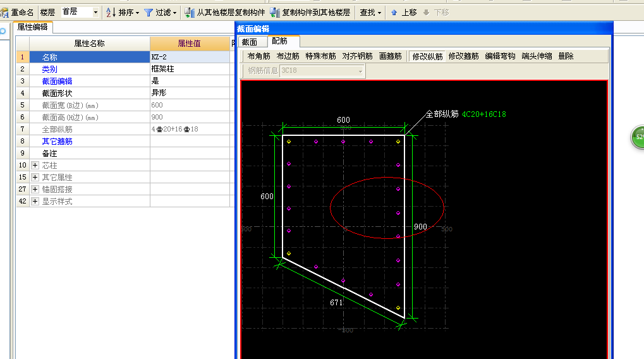
Task: Click the green circular badge at the right edge
Action: pos(638,137)
